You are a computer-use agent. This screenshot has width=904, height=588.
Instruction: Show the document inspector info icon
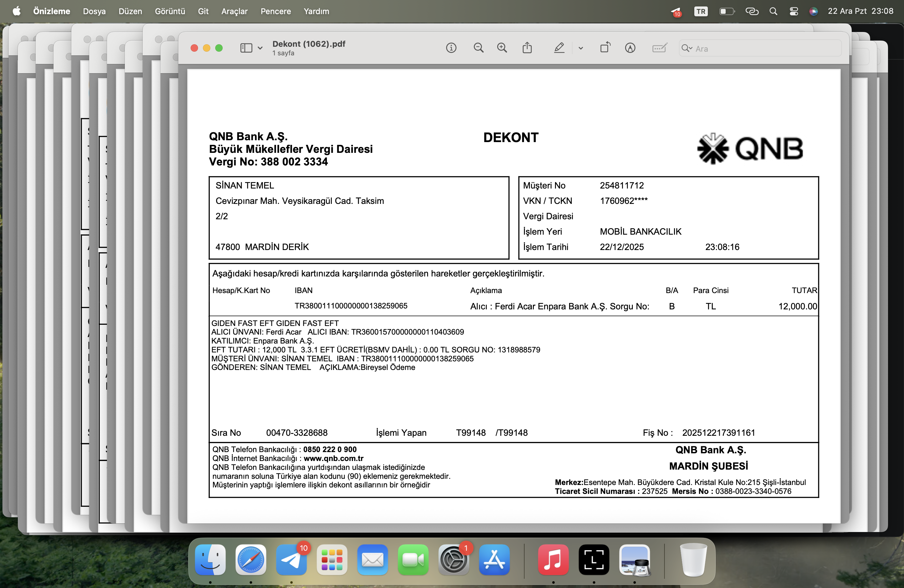coord(451,48)
